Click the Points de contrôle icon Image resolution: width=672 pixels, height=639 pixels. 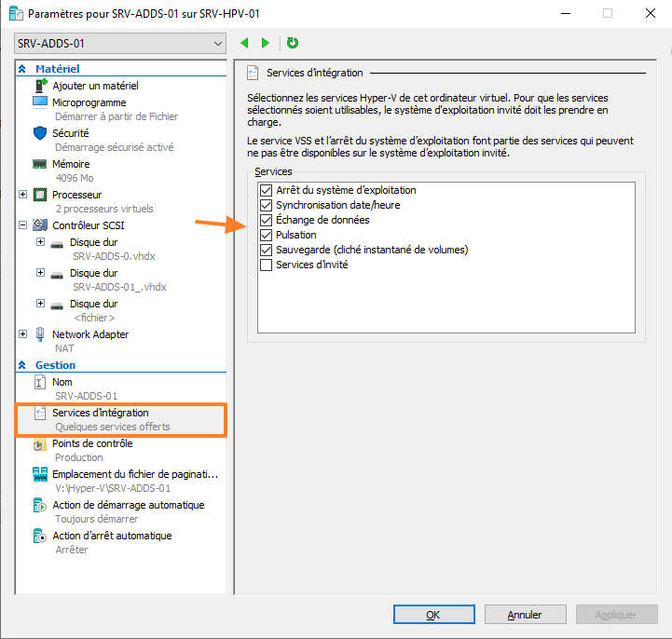[x=39, y=444]
